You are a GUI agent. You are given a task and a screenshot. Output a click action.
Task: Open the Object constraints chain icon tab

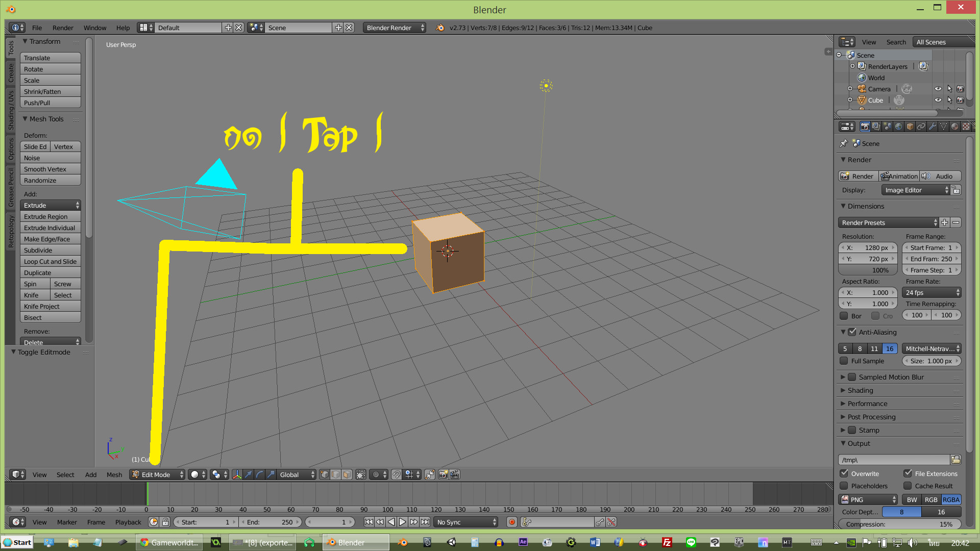coord(921,127)
